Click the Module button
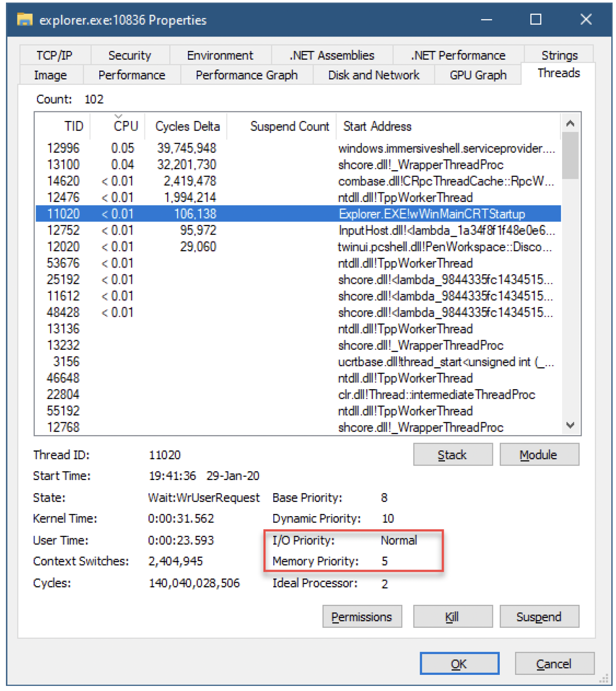Image resolution: width=616 pixels, height=691 pixels. [539, 455]
